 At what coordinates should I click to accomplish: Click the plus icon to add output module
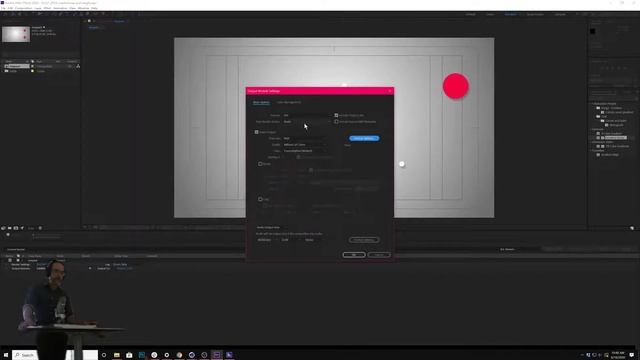(90, 269)
